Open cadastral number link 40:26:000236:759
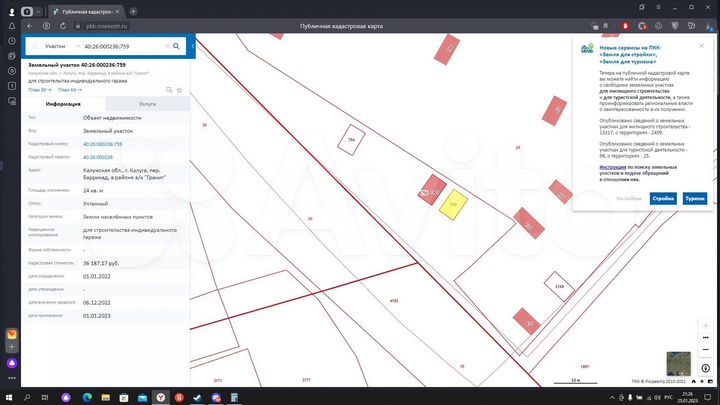This screenshot has width=720, height=405. coord(102,144)
